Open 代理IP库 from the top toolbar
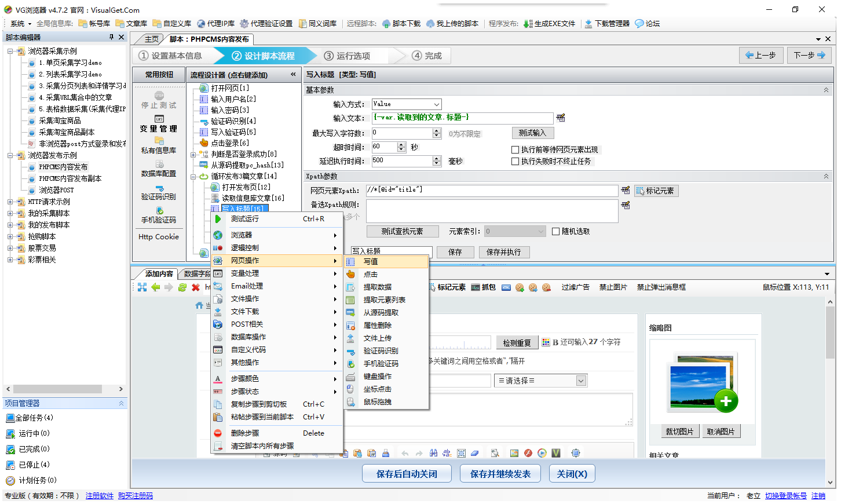The image size is (841, 504). (x=215, y=24)
